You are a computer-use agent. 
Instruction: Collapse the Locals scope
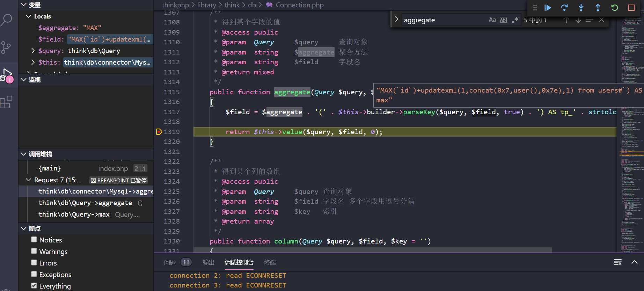(29, 16)
